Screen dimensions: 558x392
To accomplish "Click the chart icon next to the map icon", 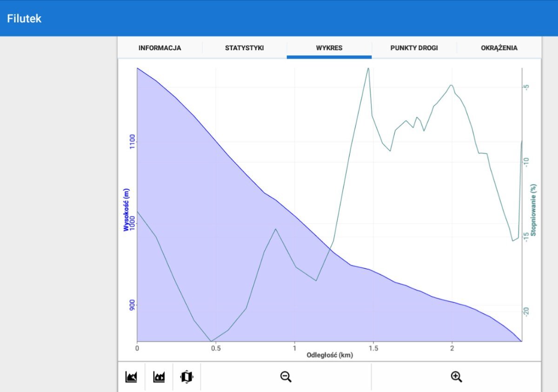I will tap(159, 377).
